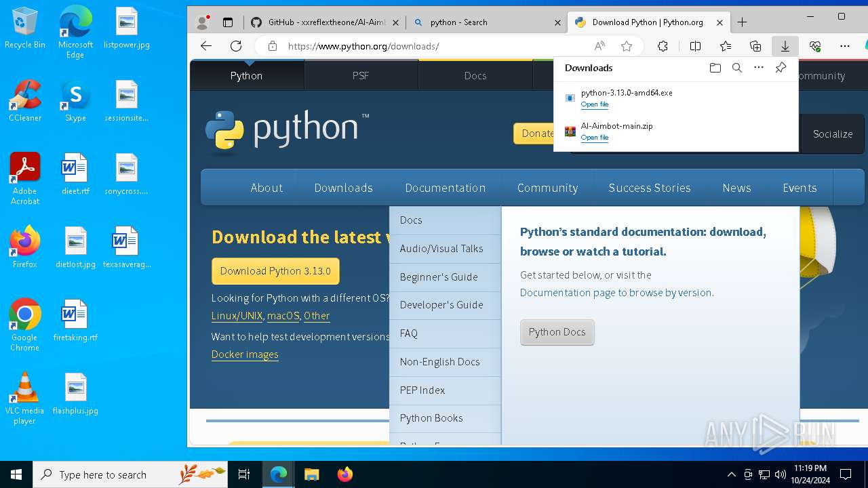The width and height of the screenshot is (868, 488).
Task: Choose Beginner's Guide in the submenu
Action: pos(445,277)
